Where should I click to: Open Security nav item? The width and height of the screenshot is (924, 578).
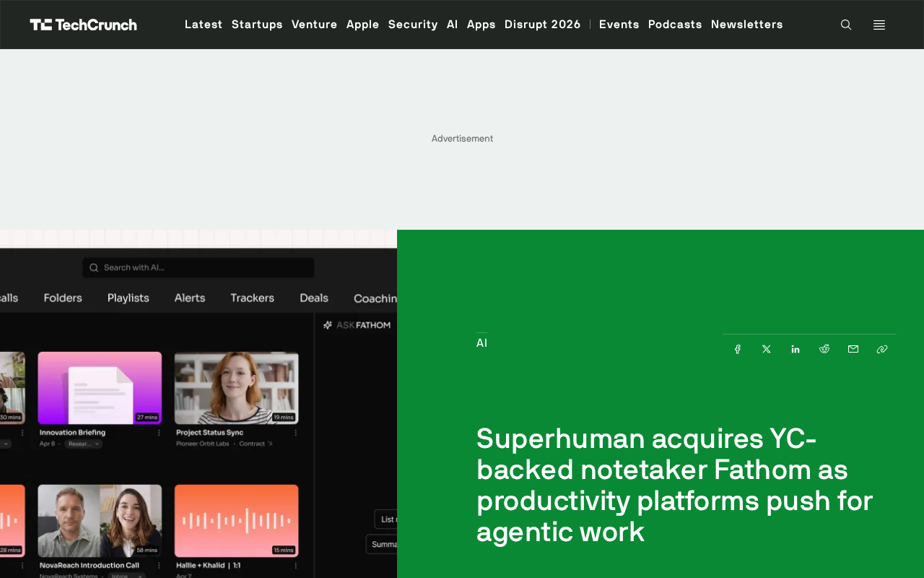tap(413, 25)
